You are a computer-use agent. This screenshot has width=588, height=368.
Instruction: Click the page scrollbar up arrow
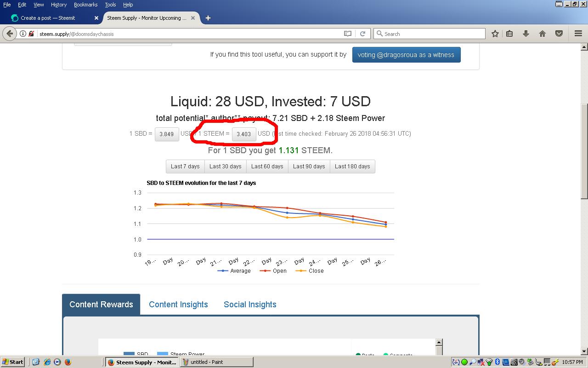click(584, 47)
